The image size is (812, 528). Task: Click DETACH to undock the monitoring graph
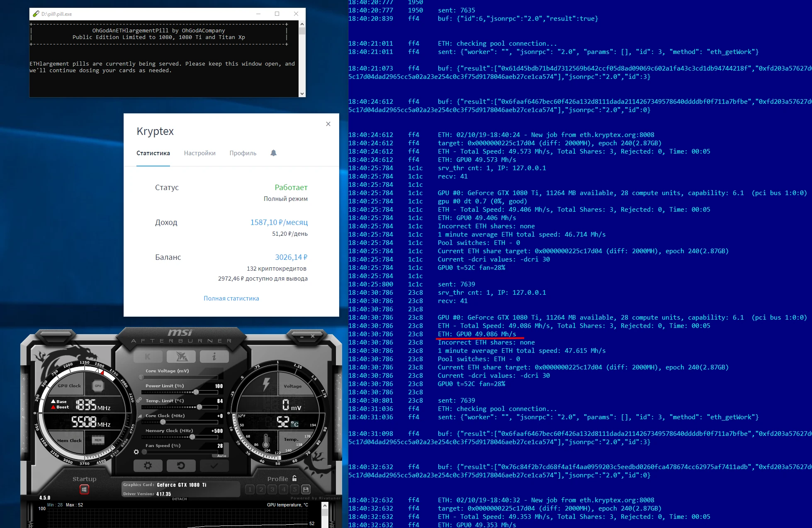pos(179,499)
